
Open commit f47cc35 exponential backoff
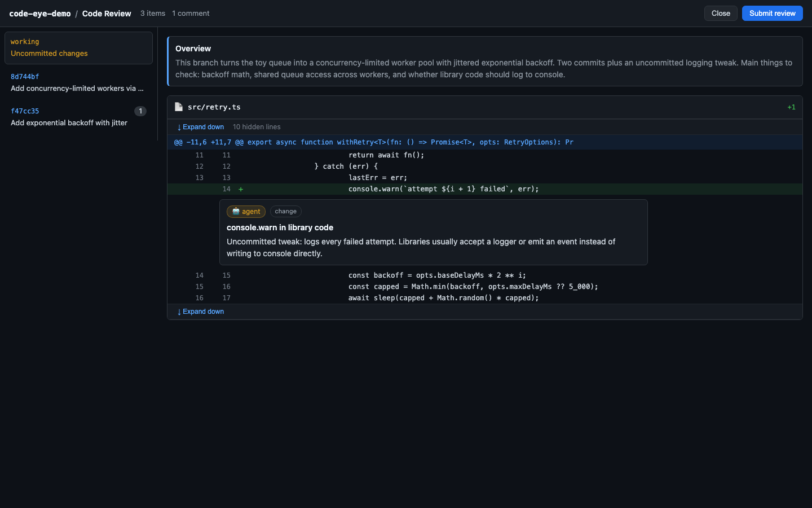tap(78, 117)
